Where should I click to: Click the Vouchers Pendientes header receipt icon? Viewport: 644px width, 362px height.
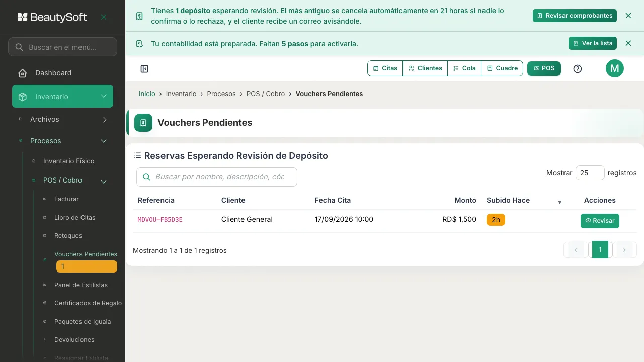point(143,123)
